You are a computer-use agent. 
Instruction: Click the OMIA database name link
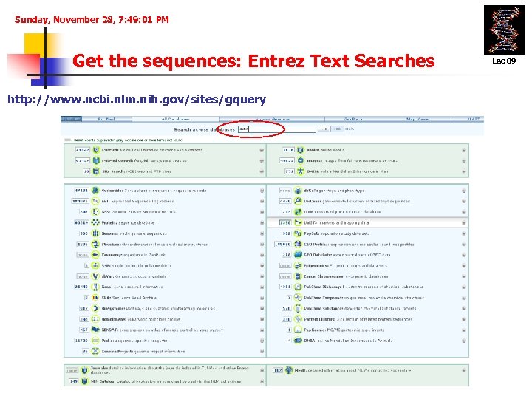(x=310, y=341)
